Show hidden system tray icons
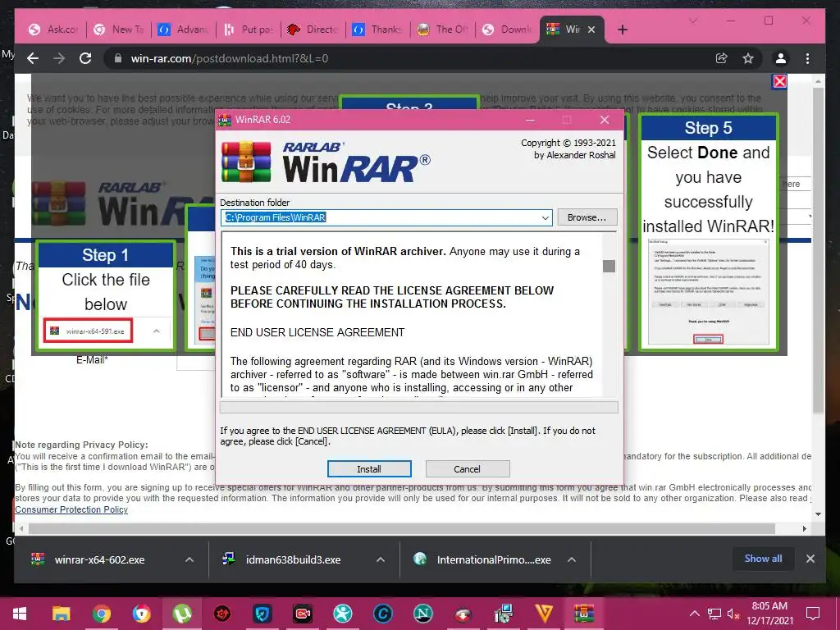Screen dimensions: 840x630 pos(694,614)
